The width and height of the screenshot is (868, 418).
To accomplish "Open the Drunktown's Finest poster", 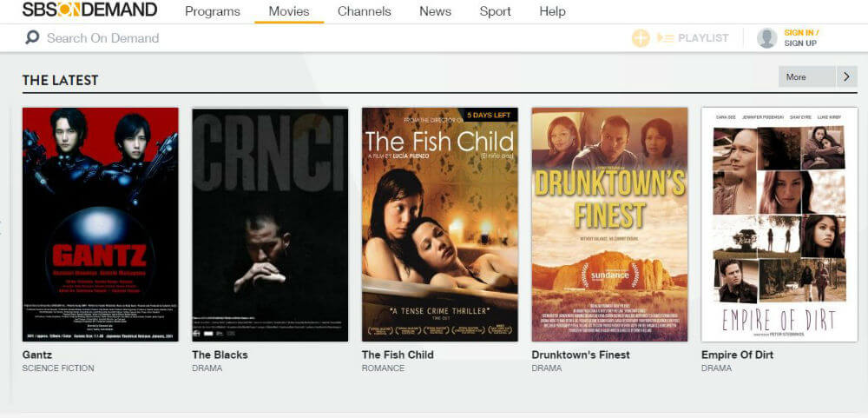I will 609,224.
